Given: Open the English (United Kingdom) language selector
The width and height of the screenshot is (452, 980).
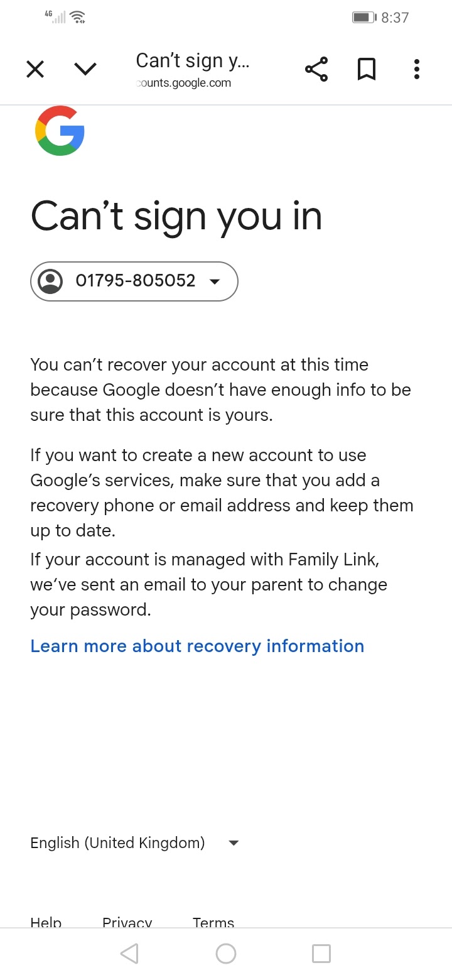Looking at the screenshot, I should click(117, 842).
